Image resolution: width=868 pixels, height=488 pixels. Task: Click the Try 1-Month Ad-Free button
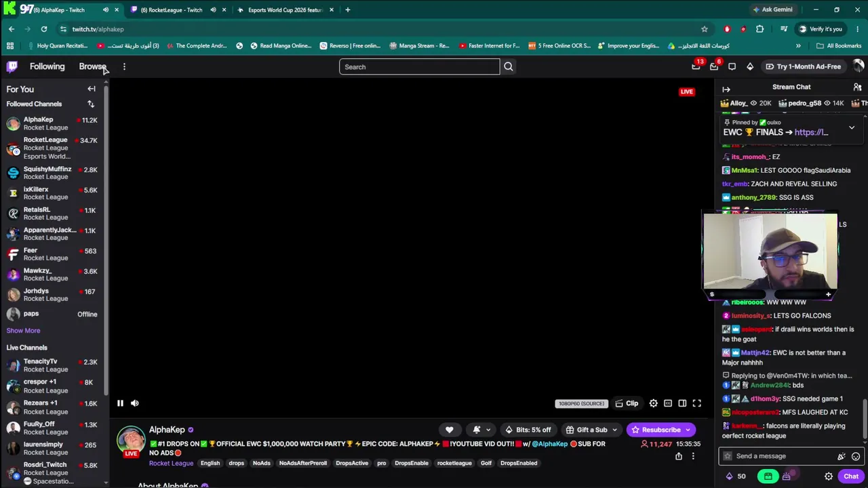point(803,66)
